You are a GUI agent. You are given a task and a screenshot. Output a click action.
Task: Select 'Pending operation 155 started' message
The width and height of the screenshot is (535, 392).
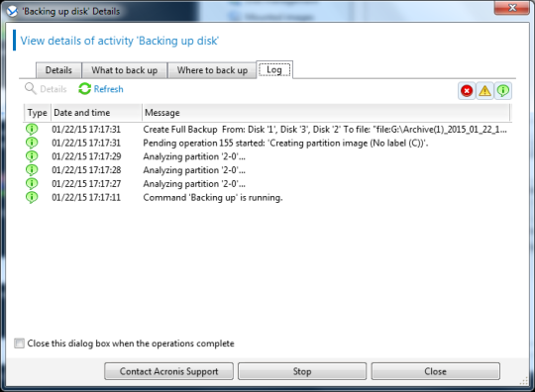[285, 144]
